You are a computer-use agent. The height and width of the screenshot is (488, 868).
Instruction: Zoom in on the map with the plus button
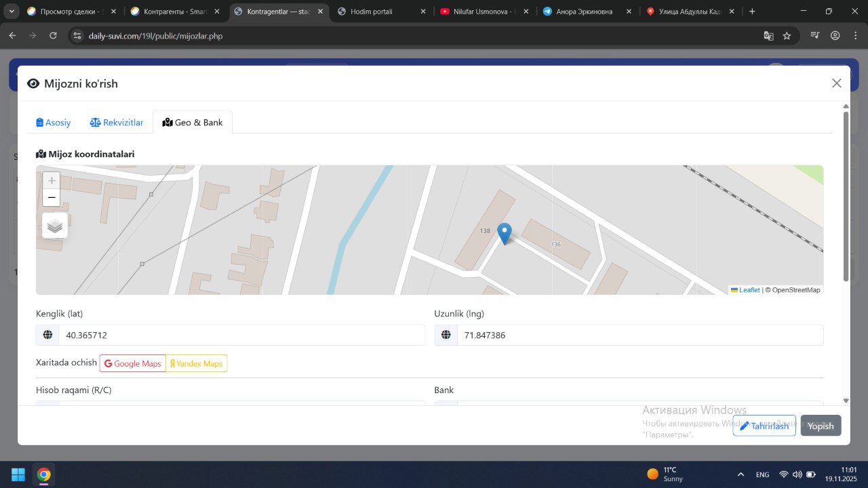[x=52, y=181]
